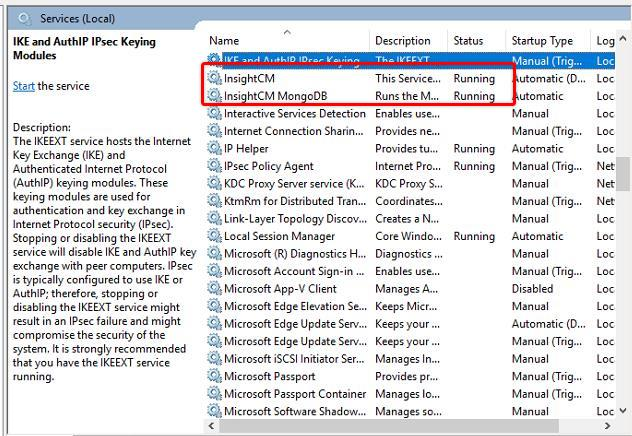632x436 pixels.
Task: Select the Local Session Manager name
Action: point(279,236)
